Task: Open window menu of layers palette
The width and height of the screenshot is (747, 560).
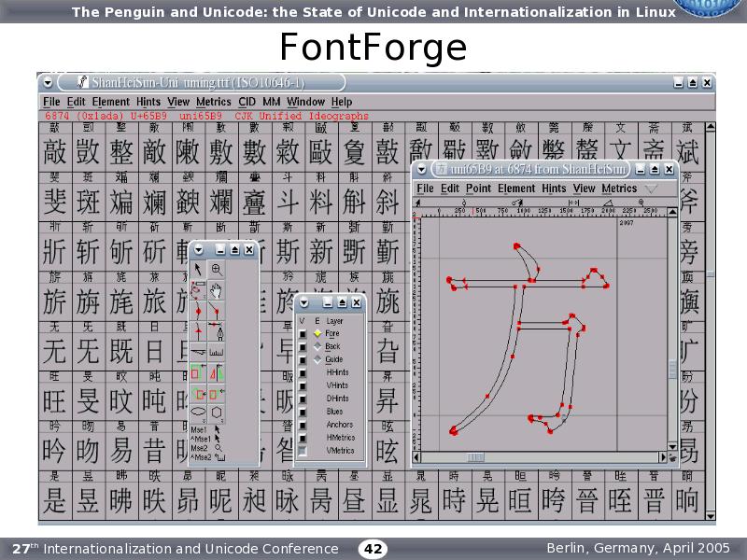Action: coord(304,302)
